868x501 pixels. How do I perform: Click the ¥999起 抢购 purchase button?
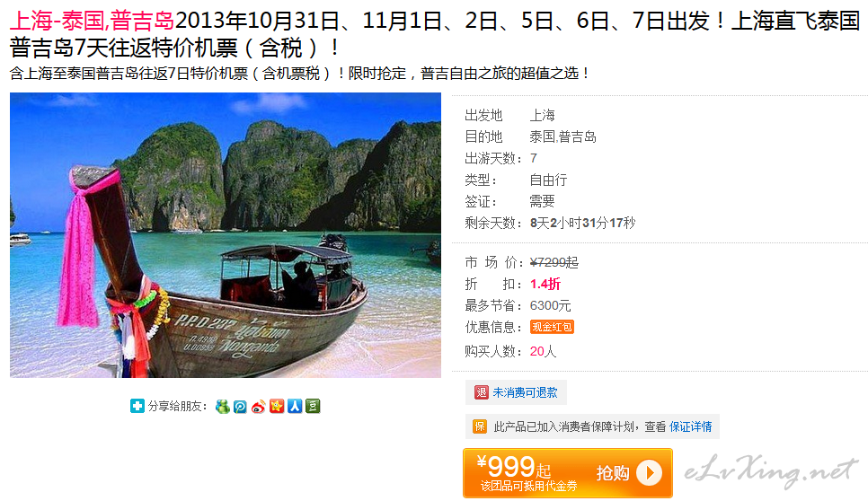(568, 473)
